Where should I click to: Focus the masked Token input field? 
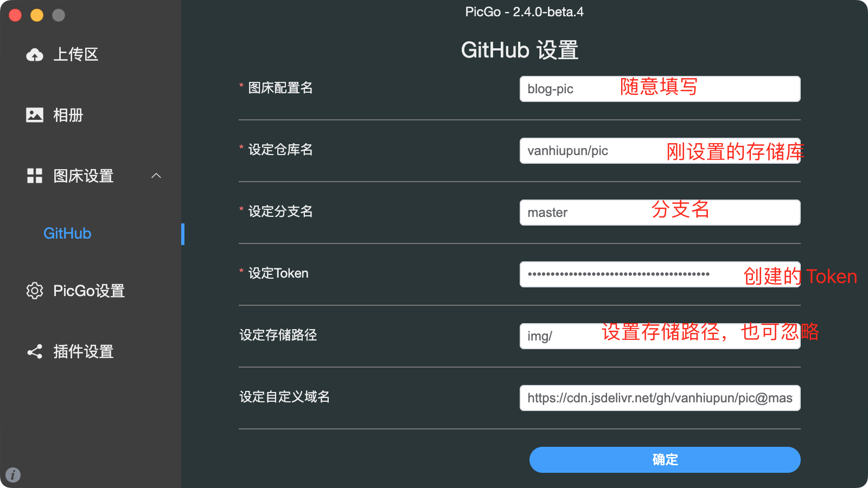[660, 274]
